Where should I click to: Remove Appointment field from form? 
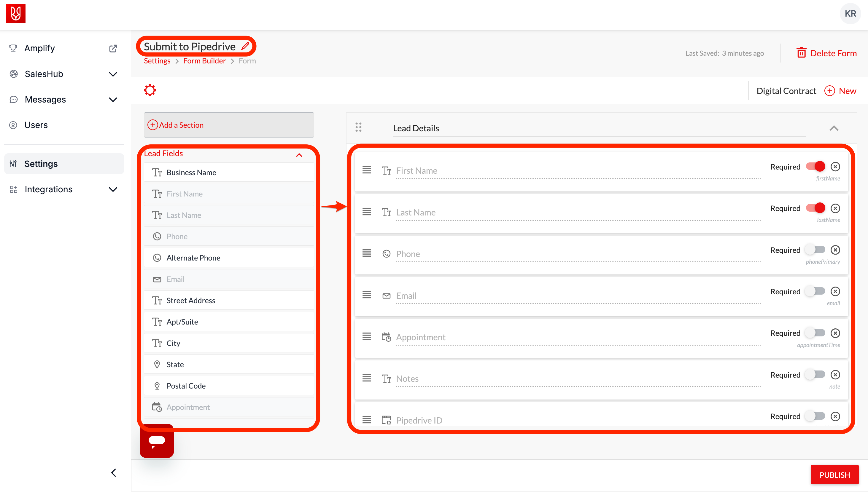835,333
